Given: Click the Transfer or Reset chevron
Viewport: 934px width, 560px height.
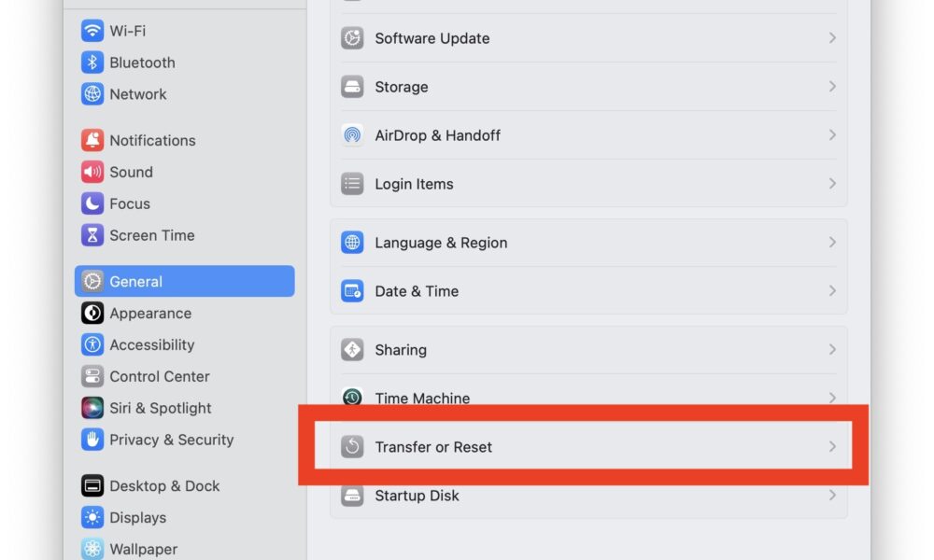Looking at the screenshot, I should pyautogui.click(x=832, y=447).
